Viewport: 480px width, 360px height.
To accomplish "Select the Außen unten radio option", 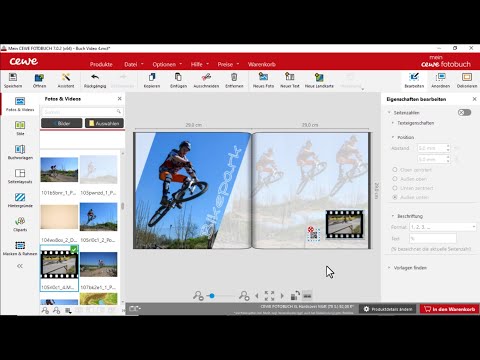I will 395,197.
